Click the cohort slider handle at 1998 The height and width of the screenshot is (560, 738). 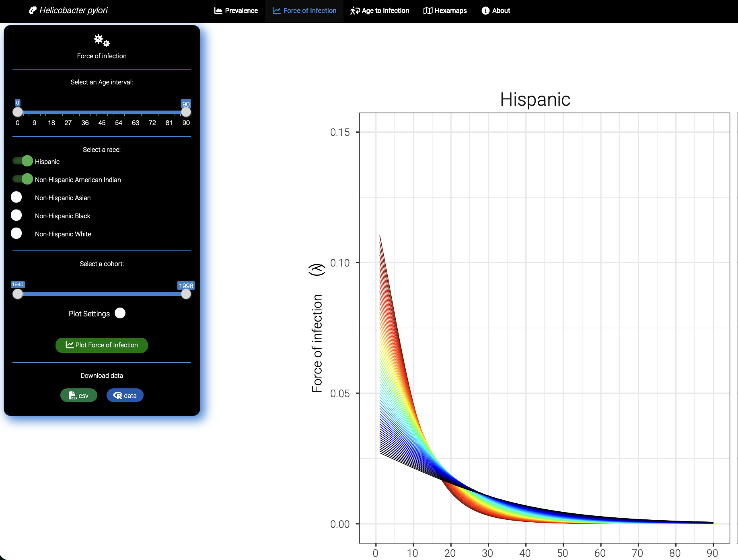[x=186, y=294]
